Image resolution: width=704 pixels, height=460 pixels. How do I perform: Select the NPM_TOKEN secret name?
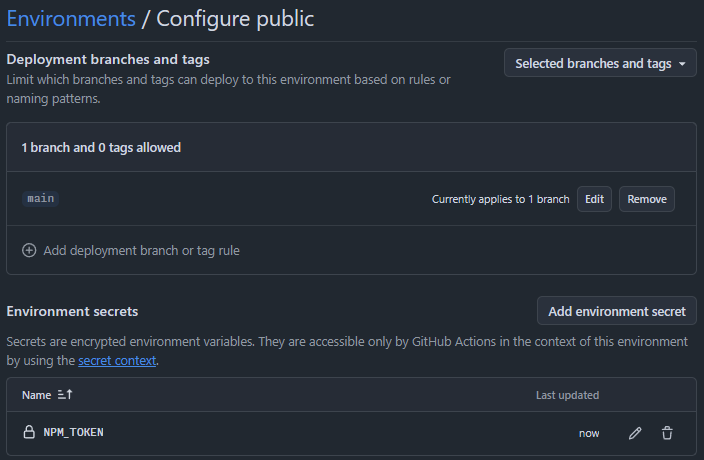74,433
